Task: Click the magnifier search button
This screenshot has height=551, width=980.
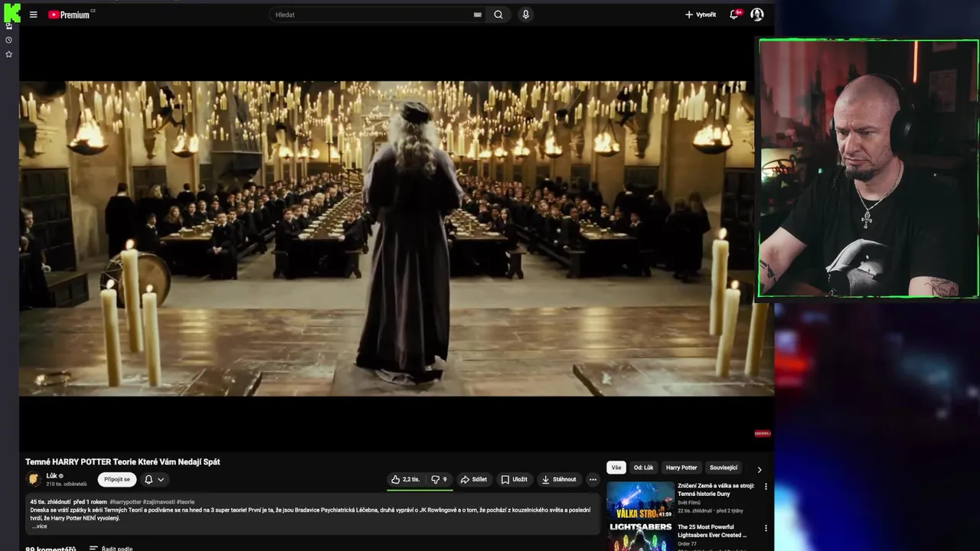Action: click(x=498, y=15)
